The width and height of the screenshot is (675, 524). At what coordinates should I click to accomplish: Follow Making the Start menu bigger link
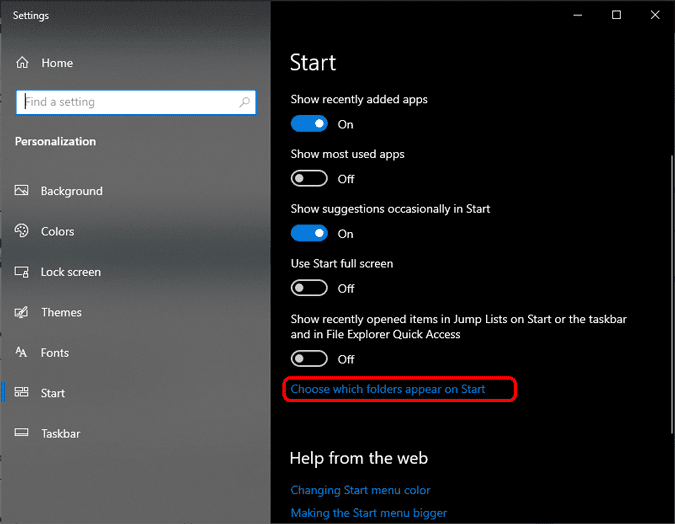[368, 513]
